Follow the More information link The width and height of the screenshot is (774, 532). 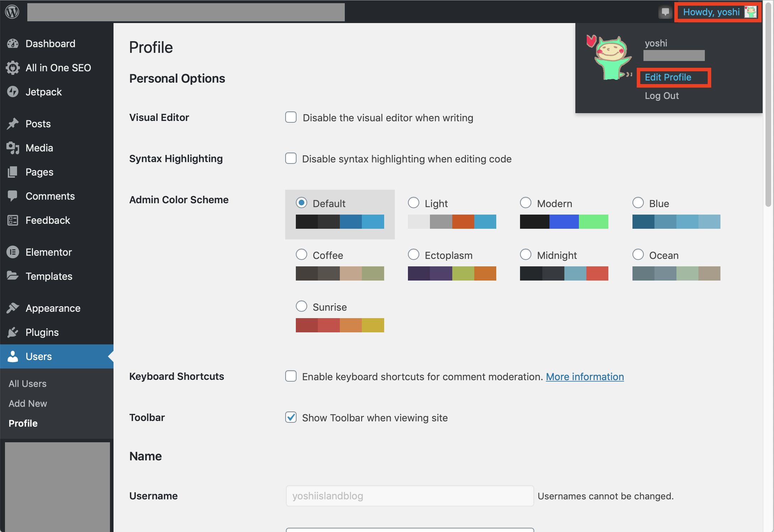point(585,377)
